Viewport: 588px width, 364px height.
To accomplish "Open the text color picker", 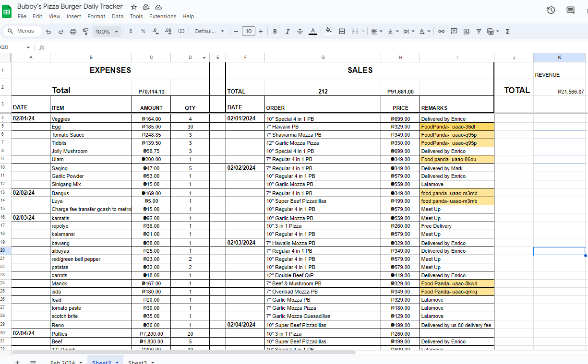I will pos(313,32).
